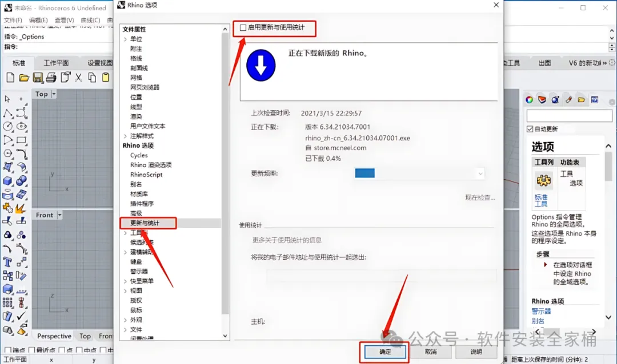Open the Array grid tool
The width and height of the screenshot is (617, 364).
[x=7, y=302]
